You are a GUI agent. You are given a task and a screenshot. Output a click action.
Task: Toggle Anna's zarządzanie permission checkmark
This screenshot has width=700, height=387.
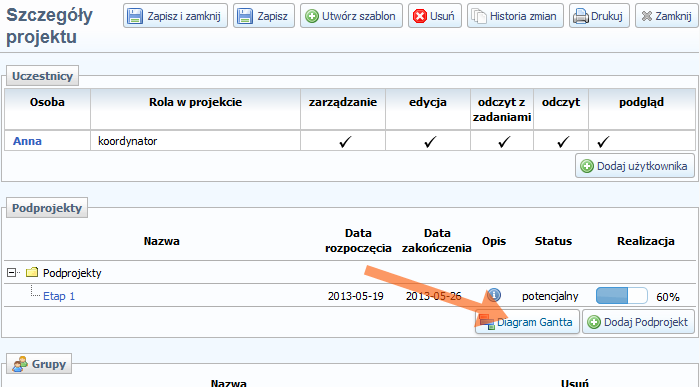tap(345, 142)
